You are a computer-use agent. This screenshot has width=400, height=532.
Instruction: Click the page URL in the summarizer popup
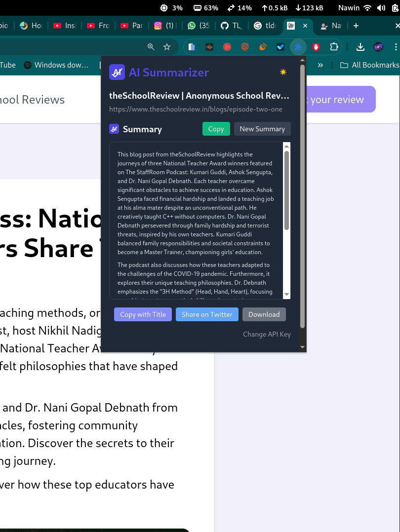point(196,109)
